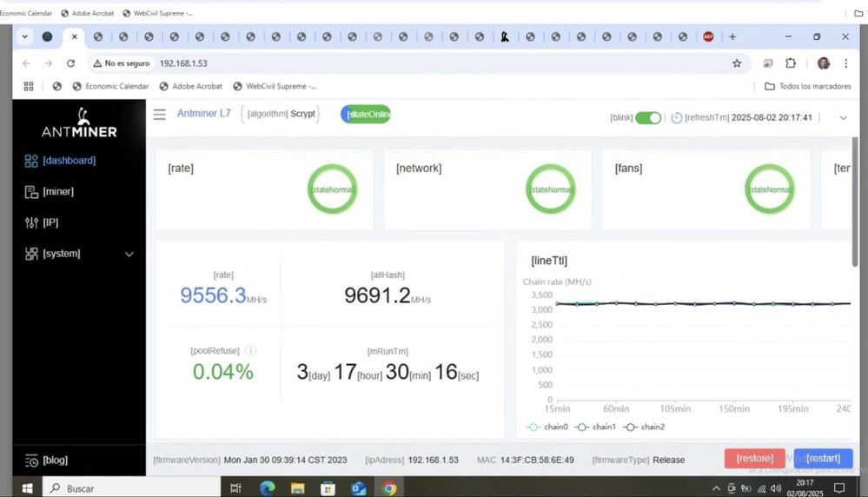Click the miner icon in sidebar
The width and height of the screenshot is (868, 497).
31,191
